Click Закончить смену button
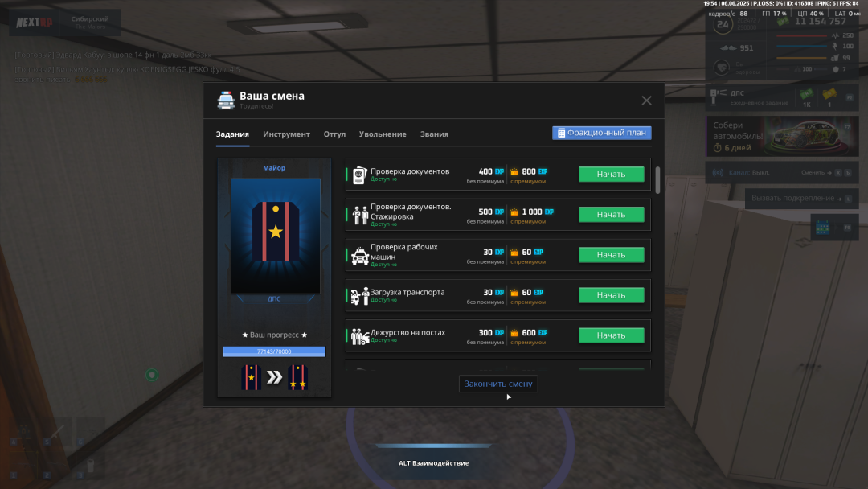The width and height of the screenshot is (868, 489). 498,384
